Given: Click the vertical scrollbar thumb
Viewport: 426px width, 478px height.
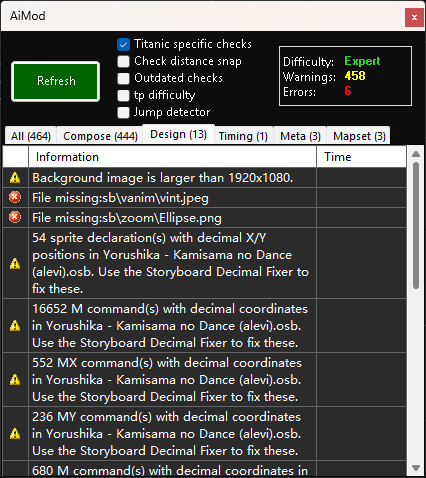Looking at the screenshot, I should tap(416, 225).
